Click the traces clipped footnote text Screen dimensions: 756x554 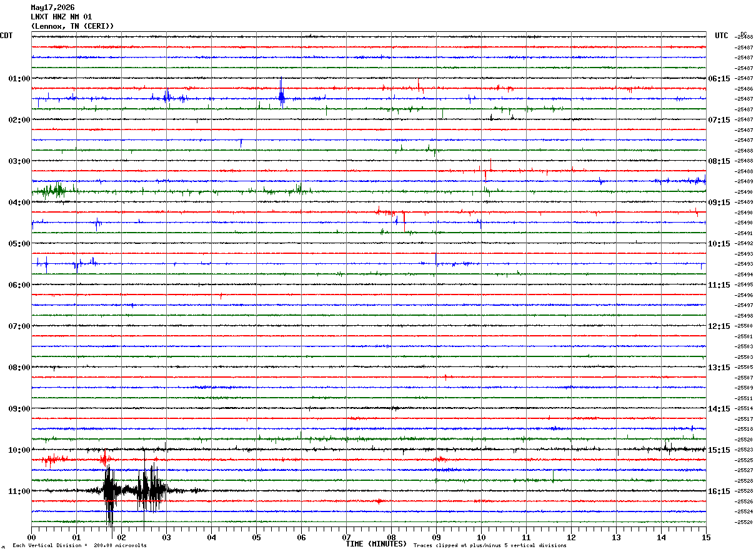[x=490, y=545]
